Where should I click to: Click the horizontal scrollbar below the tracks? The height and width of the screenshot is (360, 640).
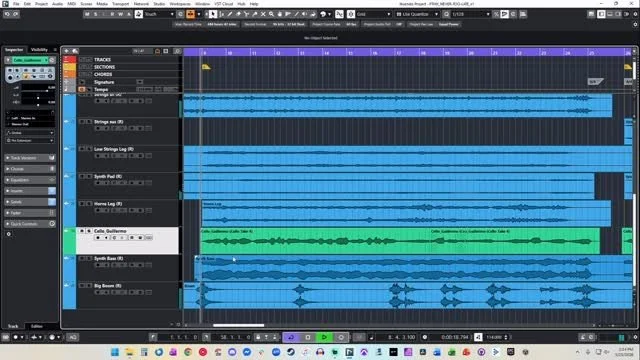[x=238, y=325]
